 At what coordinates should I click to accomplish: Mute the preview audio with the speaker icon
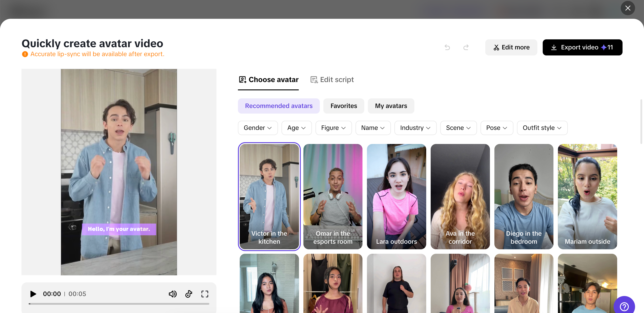click(172, 294)
